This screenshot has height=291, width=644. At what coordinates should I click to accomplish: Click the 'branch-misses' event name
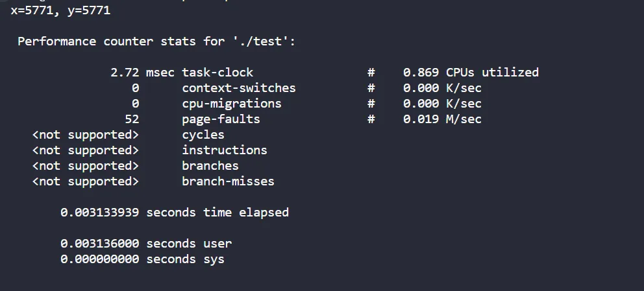coord(228,181)
